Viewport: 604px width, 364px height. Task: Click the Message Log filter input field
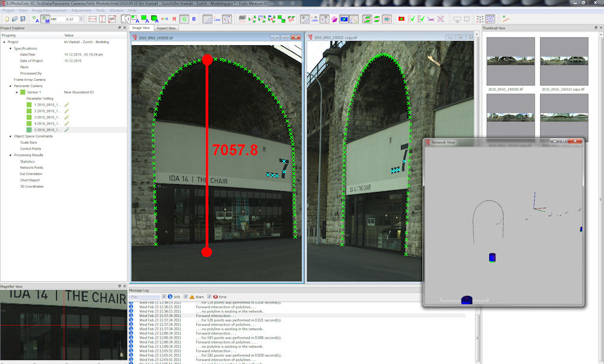click(x=144, y=297)
